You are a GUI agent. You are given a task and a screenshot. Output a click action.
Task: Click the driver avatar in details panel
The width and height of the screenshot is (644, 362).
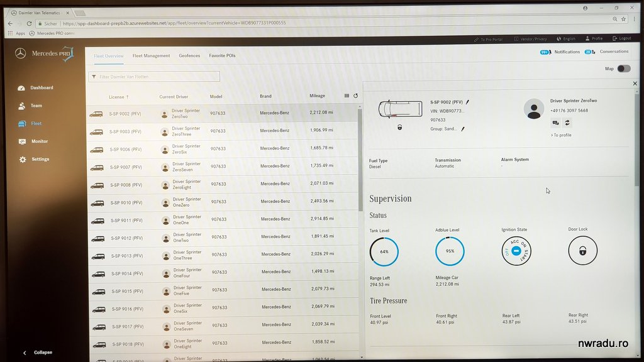pos(534,109)
